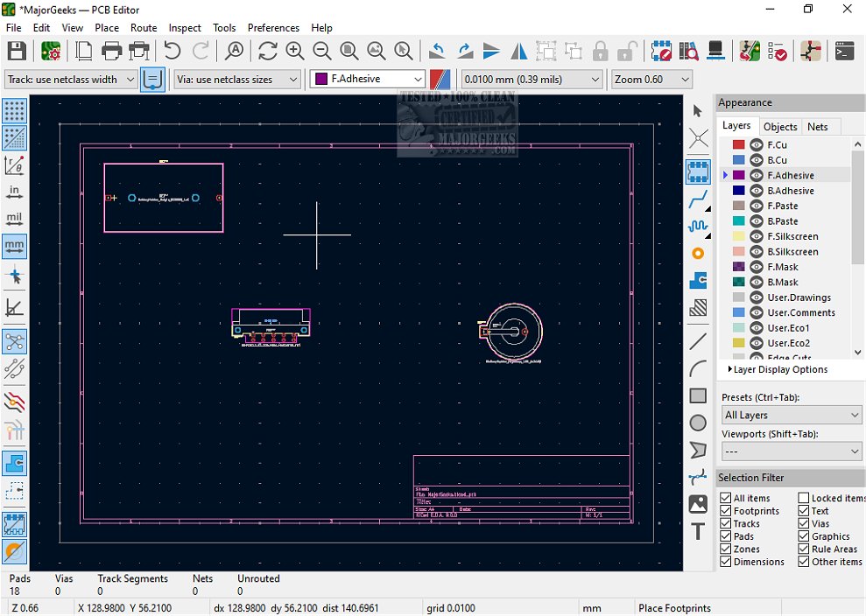Open the Route menu

[x=144, y=28]
